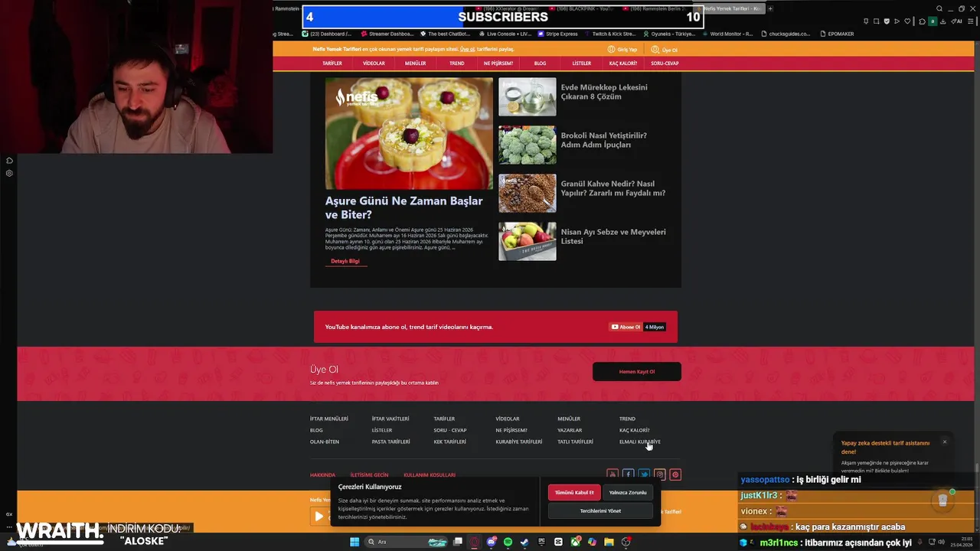Open KURABİYE TARİFLERİ footer link
Viewport: 980px width, 551px height.
point(519,442)
